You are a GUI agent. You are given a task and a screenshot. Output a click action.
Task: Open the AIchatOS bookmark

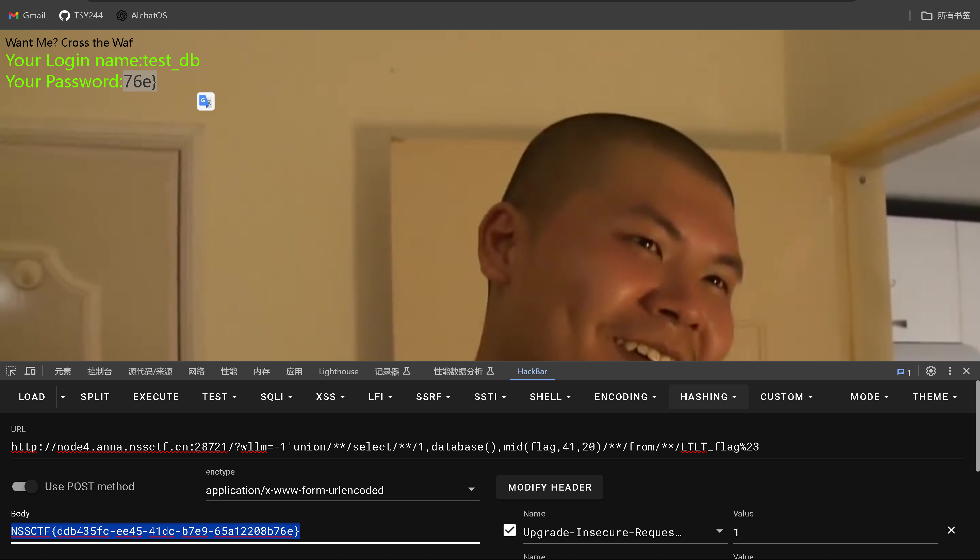click(142, 15)
